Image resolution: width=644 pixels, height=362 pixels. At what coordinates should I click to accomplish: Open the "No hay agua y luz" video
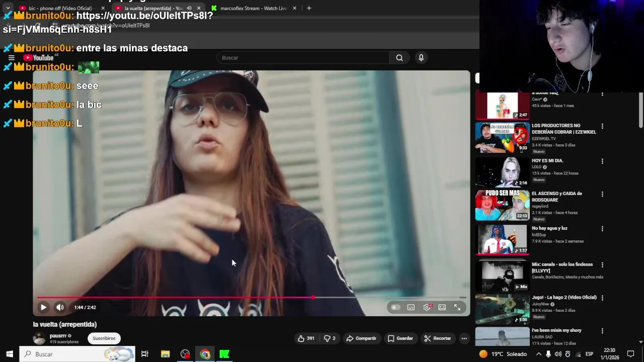[x=549, y=228]
